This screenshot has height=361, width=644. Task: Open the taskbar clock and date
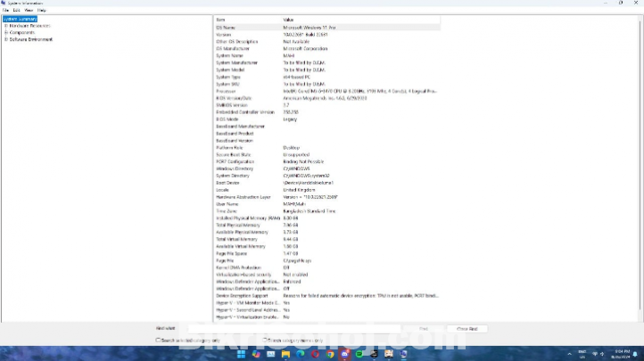click(622, 354)
